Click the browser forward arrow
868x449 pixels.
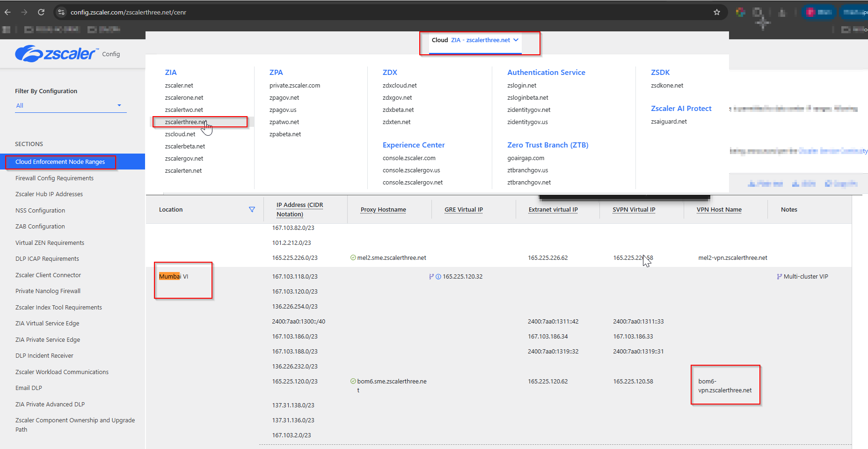[24, 12]
